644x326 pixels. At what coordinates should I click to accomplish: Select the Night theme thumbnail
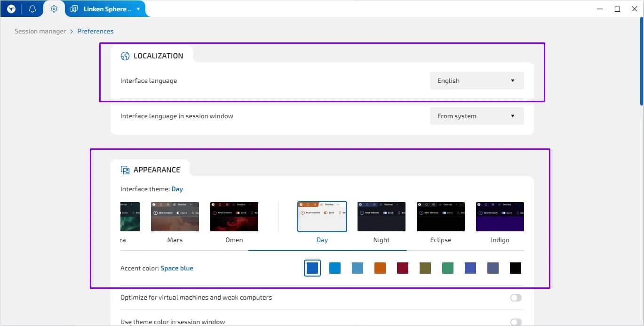point(382,217)
